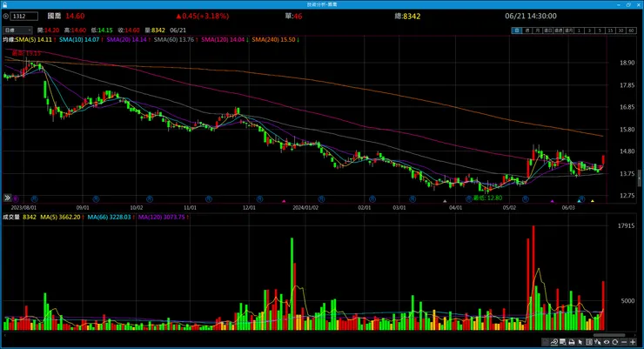This screenshot has width=644, height=349.
Task: Click the refresh circle icon
Action: pos(614,342)
